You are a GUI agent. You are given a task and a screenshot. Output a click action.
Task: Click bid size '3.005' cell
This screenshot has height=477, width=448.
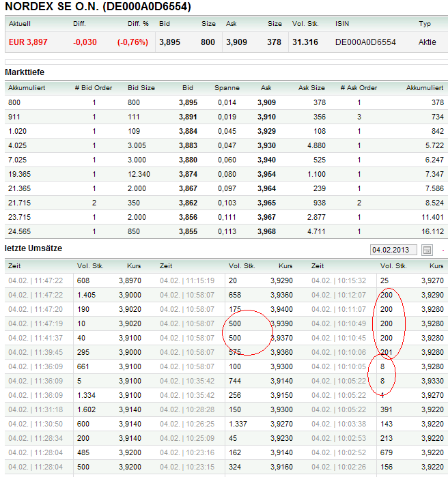(137, 145)
